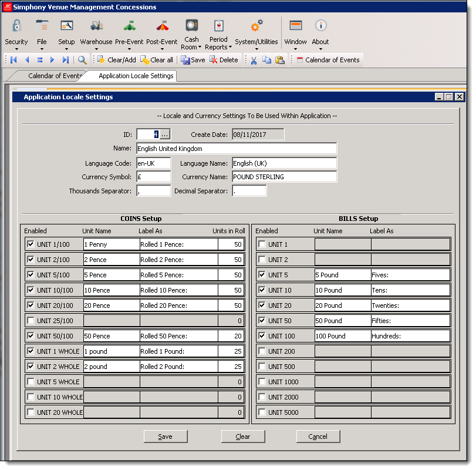The image size is (476, 470).
Task: Open the Pre-Event green tent icon
Action: tap(130, 26)
